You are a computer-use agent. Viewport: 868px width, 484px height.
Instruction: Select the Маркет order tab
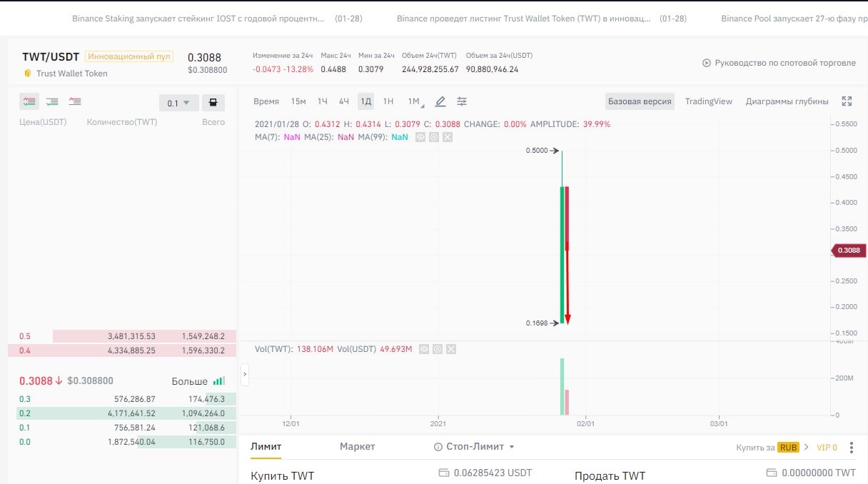(358, 447)
